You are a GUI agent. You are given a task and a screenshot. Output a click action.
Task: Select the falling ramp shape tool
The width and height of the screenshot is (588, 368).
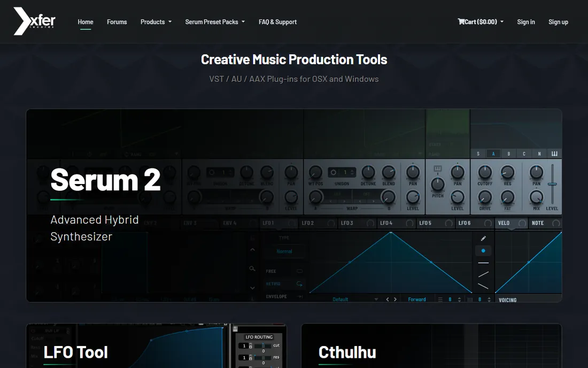coord(483,286)
